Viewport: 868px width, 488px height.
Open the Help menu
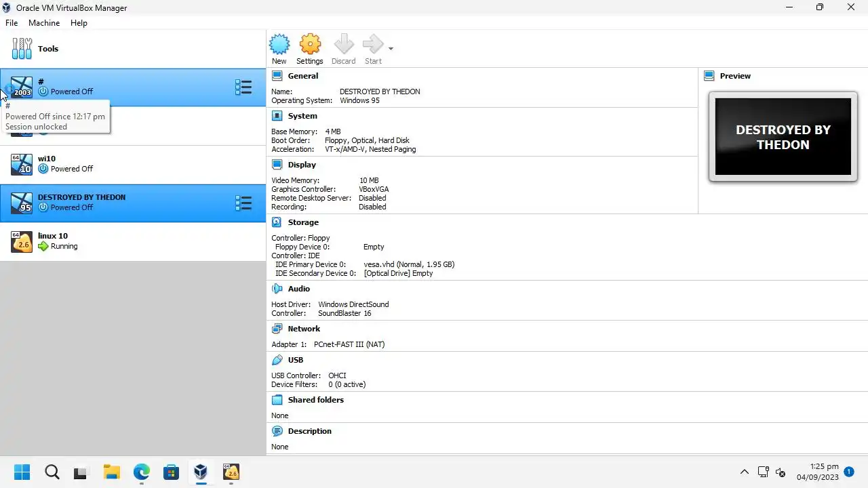[x=79, y=22]
